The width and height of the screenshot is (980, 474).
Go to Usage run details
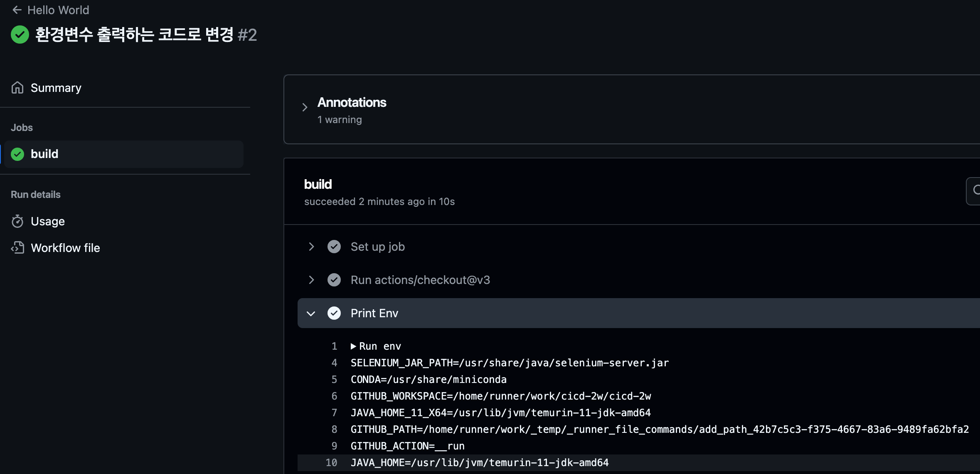[x=48, y=221]
